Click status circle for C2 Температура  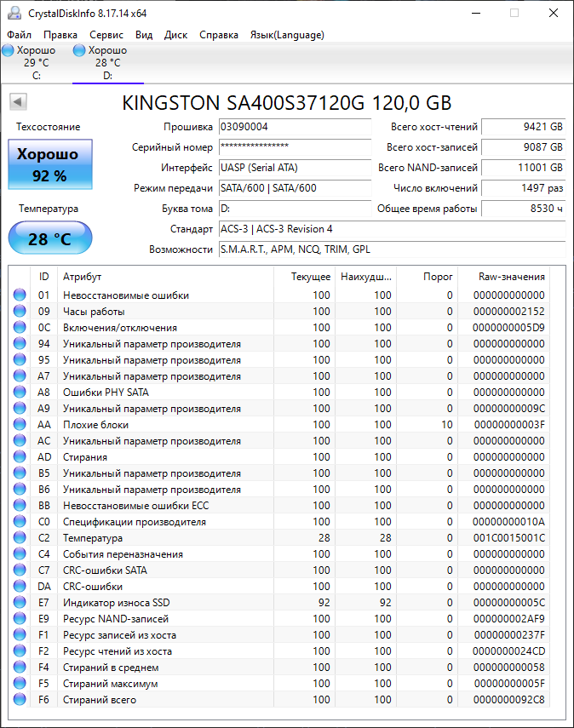point(20,537)
